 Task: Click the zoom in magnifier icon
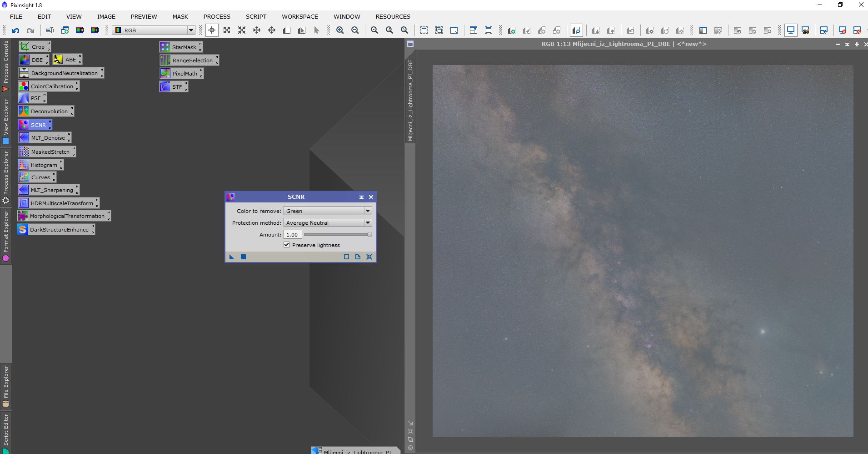(x=340, y=30)
